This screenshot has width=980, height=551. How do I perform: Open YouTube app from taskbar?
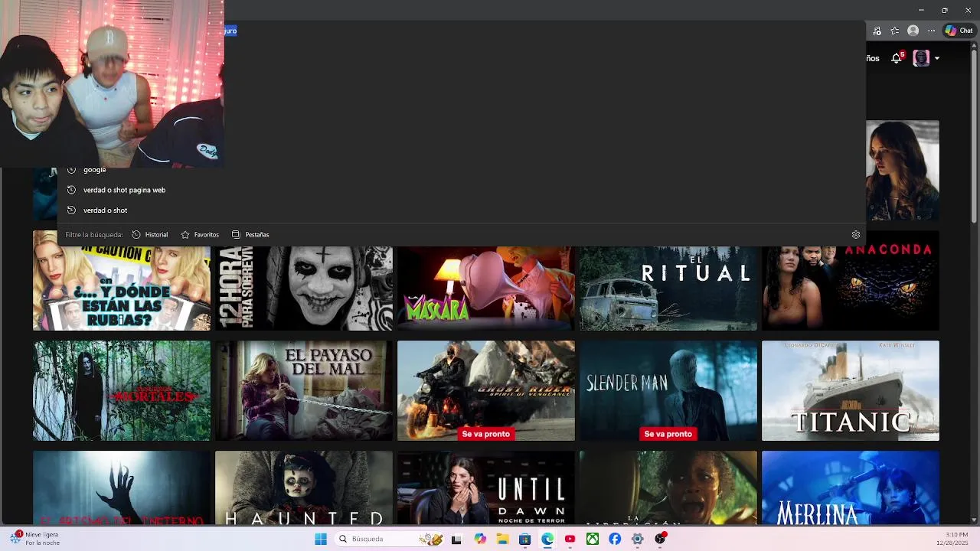pyautogui.click(x=570, y=539)
